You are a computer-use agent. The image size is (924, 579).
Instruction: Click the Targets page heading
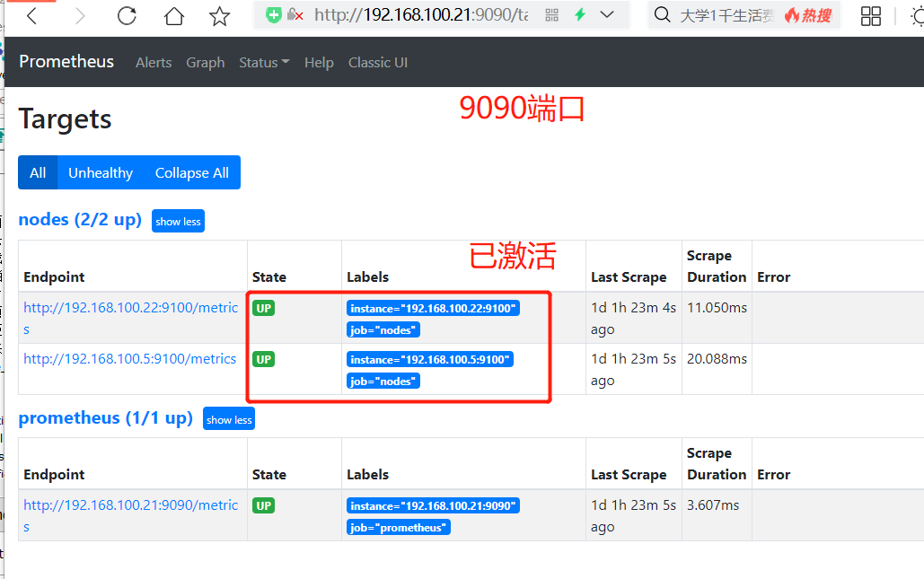point(65,118)
